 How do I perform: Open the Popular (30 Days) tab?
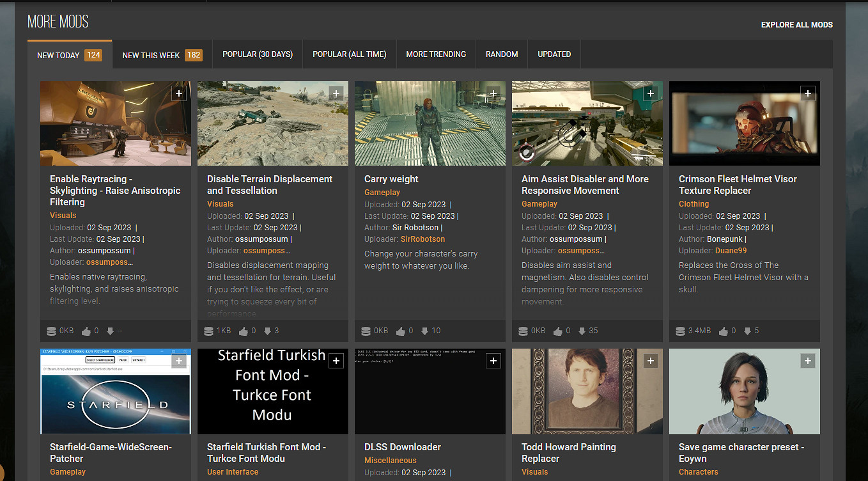click(258, 54)
